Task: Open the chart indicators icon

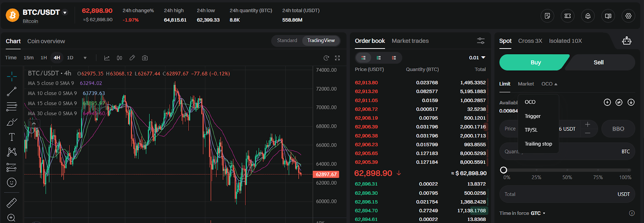Action: (107, 58)
